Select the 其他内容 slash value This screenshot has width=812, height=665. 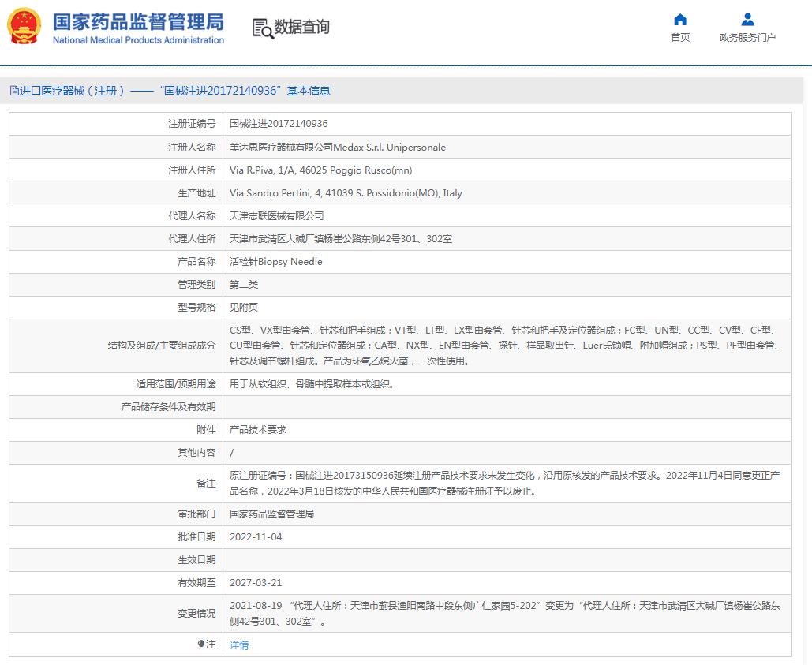[x=231, y=453]
